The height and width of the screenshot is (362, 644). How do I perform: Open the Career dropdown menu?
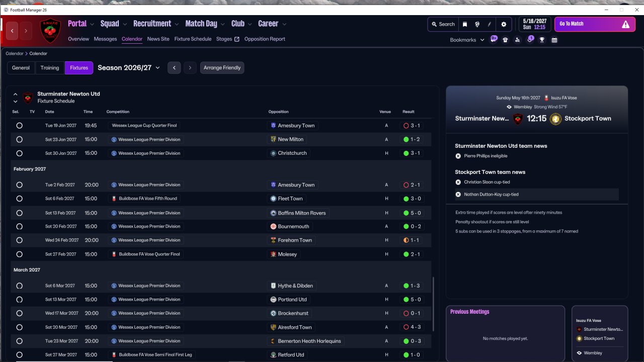[272, 24]
